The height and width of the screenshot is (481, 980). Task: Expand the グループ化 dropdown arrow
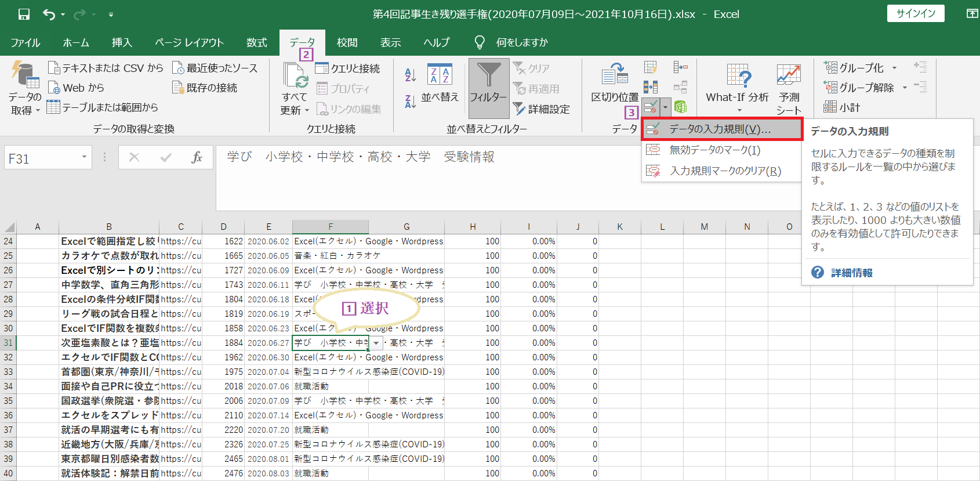tap(894, 68)
